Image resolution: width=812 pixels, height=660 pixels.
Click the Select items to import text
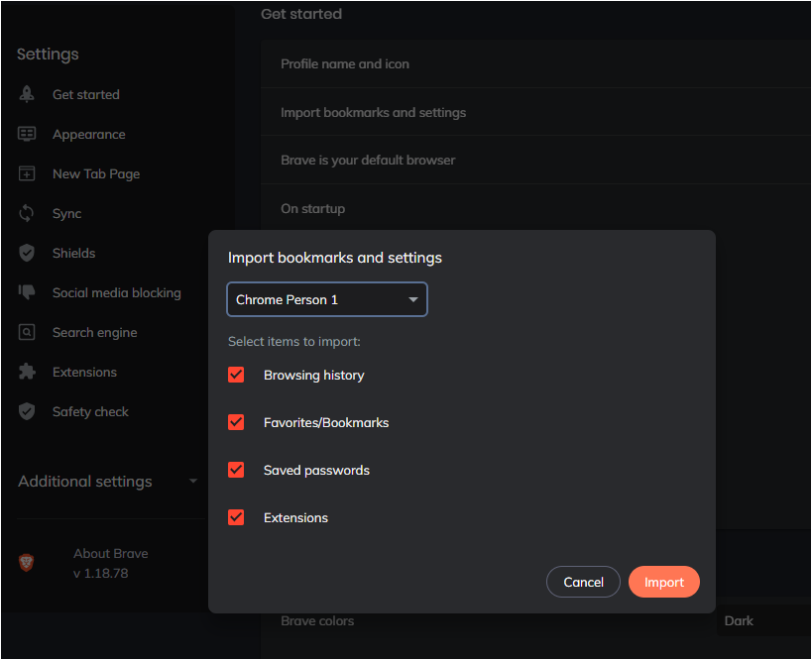click(294, 342)
